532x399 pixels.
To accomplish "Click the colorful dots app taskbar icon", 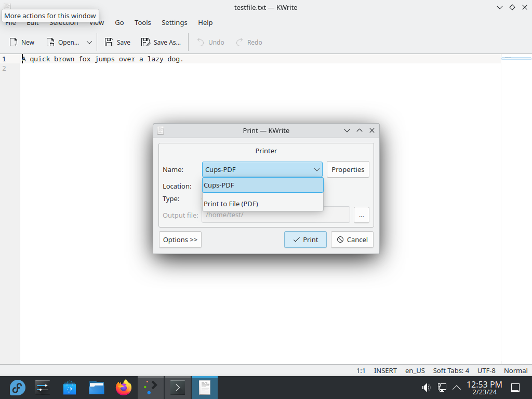I will (x=151, y=388).
